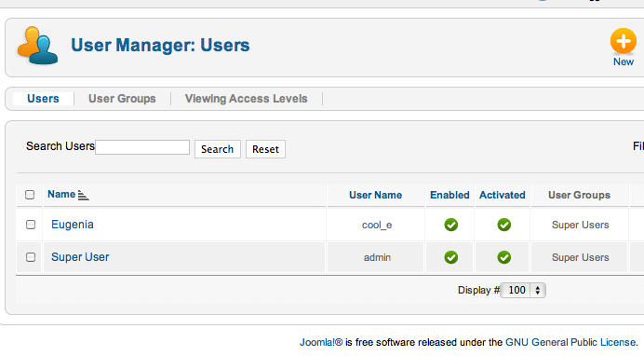Click the Reset button
Viewport: 644px width, 356px height.
(x=265, y=149)
